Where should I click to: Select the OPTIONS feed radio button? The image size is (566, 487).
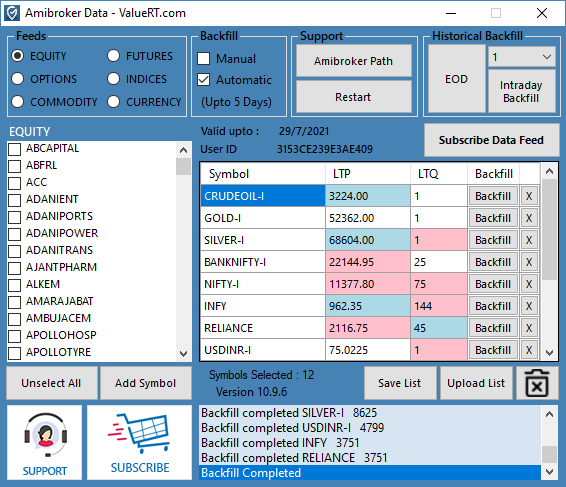[x=18, y=79]
